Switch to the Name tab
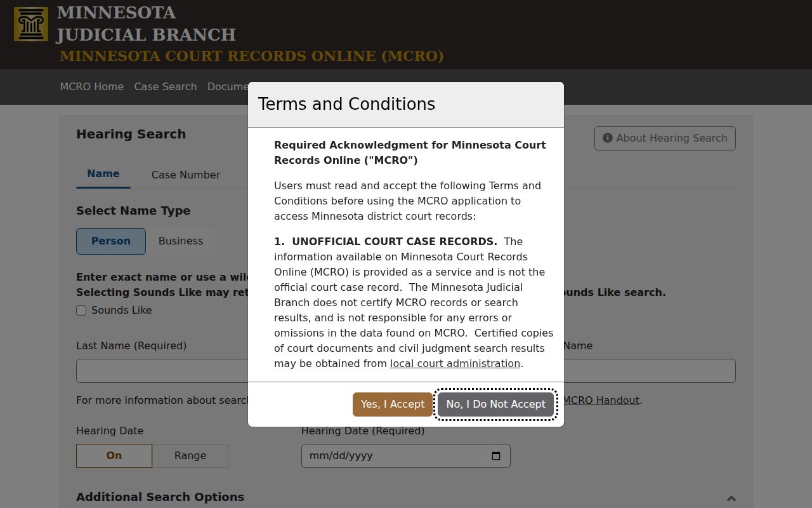Screen dimensions: 812x508 (103, 174)
